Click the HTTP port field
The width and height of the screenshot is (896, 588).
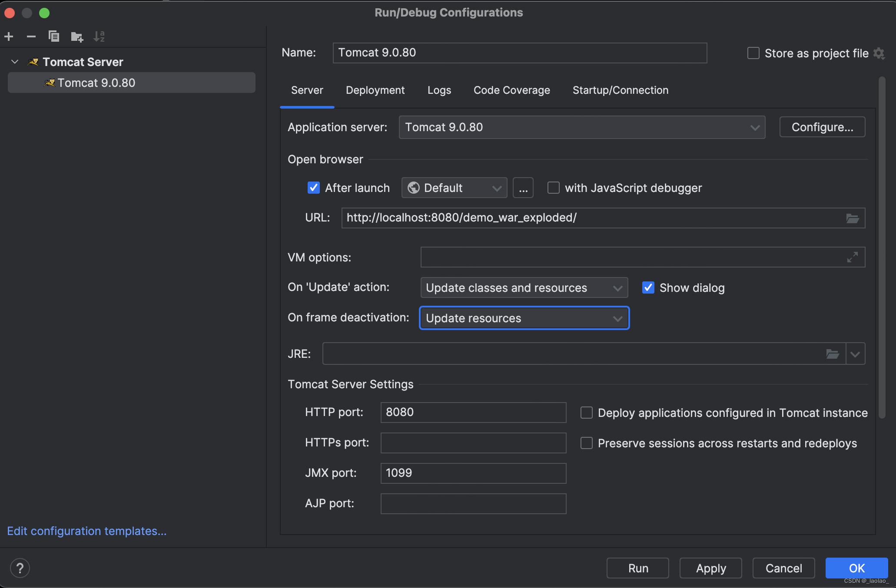(x=473, y=413)
